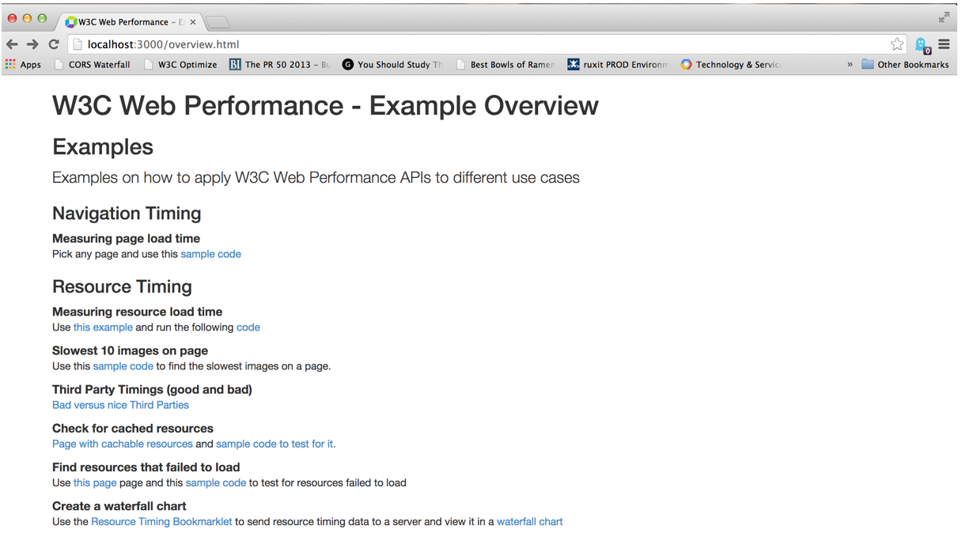The height and width of the screenshot is (560, 962).
Task: Click the W3C favicon on the active tab
Action: [x=70, y=22]
